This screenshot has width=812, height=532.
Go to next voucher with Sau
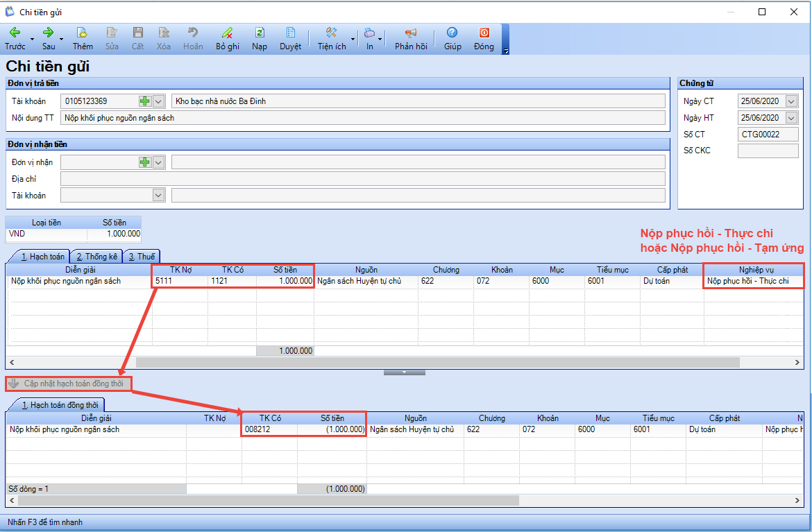coord(48,39)
